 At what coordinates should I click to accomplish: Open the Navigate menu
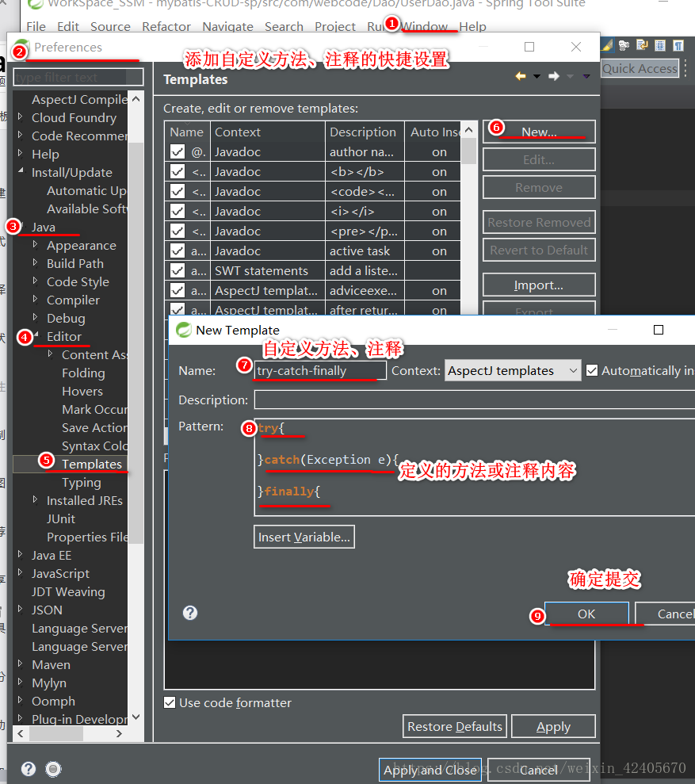click(227, 26)
